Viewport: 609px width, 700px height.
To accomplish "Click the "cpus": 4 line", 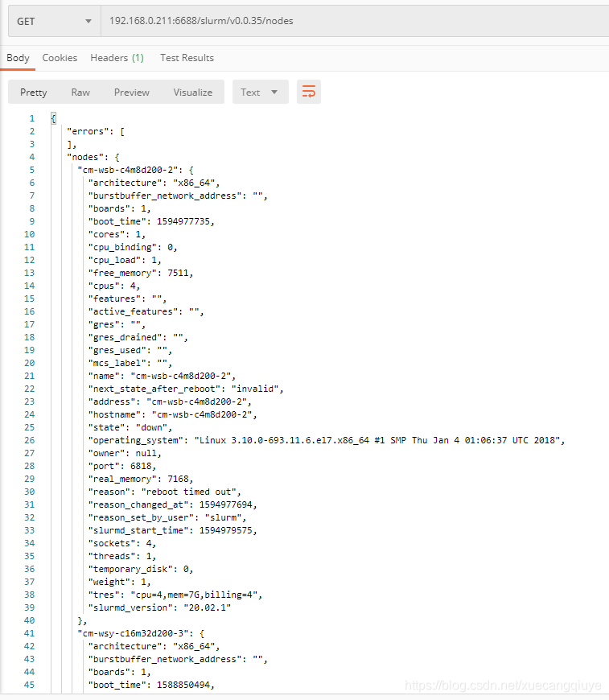I will (114, 286).
